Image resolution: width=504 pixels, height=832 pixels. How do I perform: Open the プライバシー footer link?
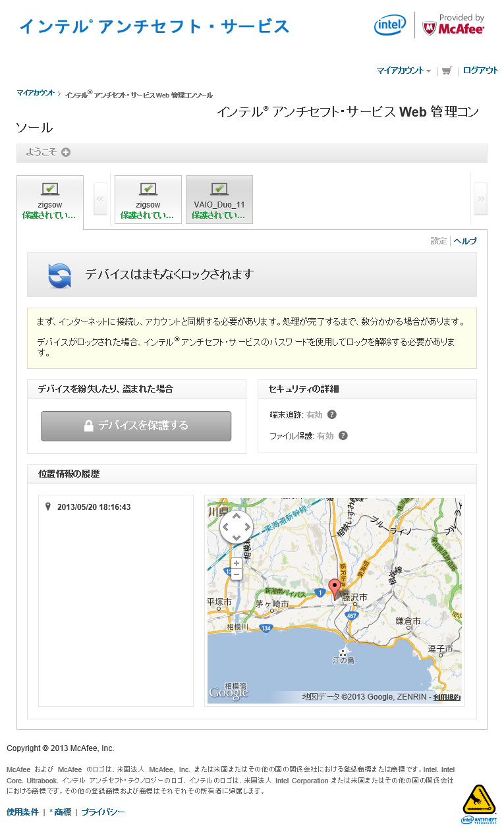[103, 812]
